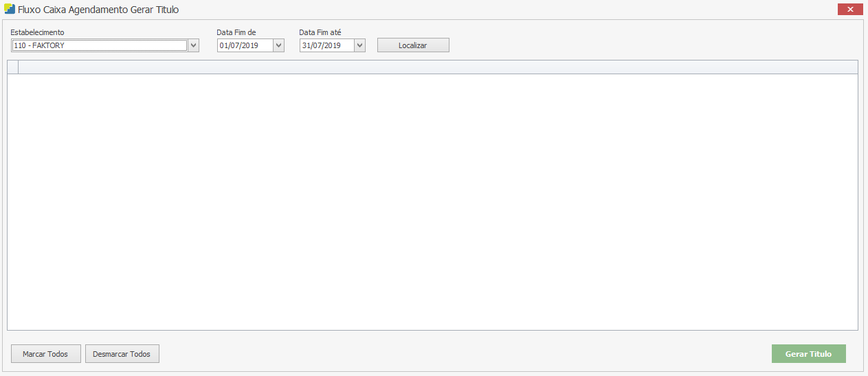This screenshot has height=376, width=868.
Task: Close the Fluxo Caixa Agendamento window
Action: point(850,10)
